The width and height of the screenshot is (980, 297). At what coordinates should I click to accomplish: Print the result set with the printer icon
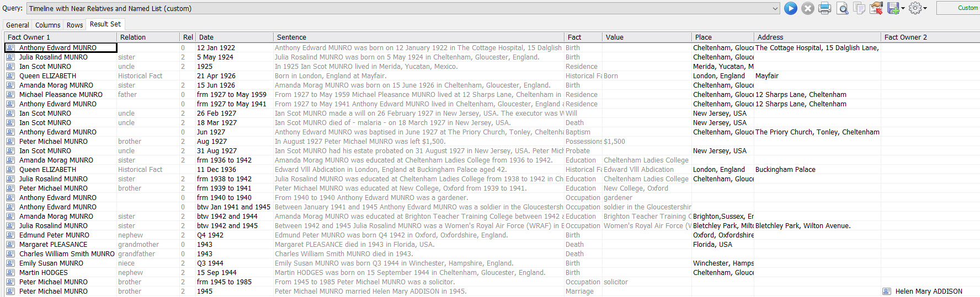pos(825,8)
